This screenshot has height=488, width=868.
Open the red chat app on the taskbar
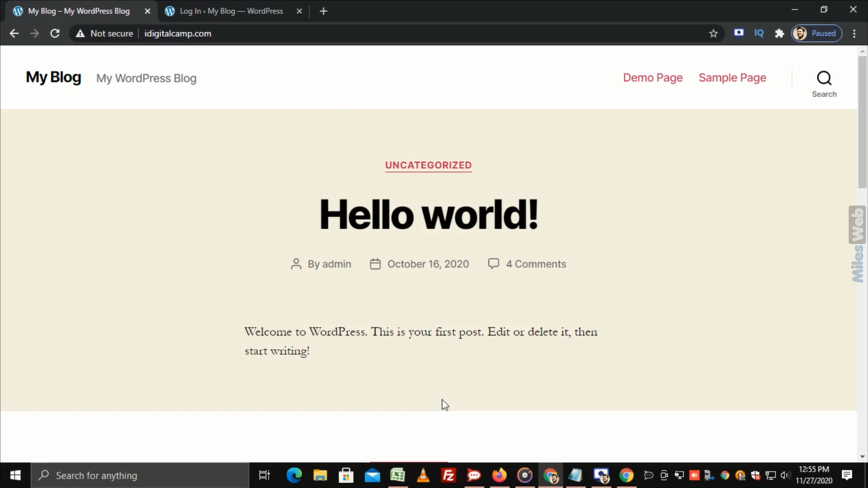click(x=474, y=475)
